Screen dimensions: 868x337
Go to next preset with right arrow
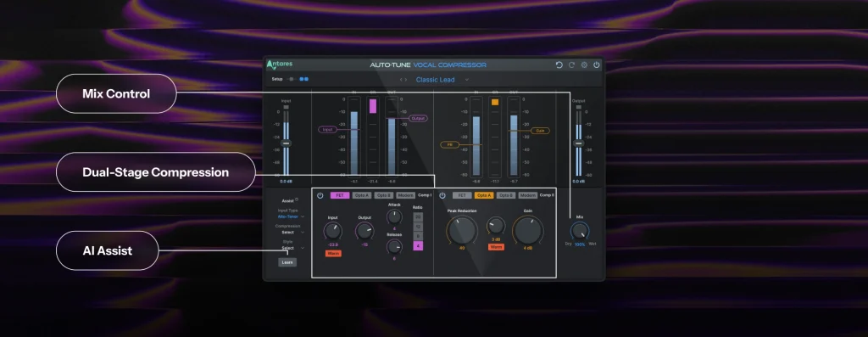pos(406,80)
